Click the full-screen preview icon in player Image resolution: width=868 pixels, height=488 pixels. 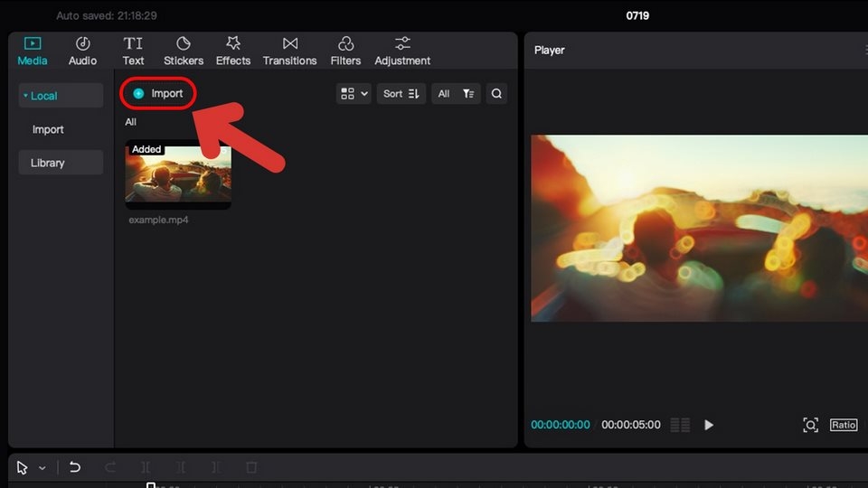click(x=810, y=425)
